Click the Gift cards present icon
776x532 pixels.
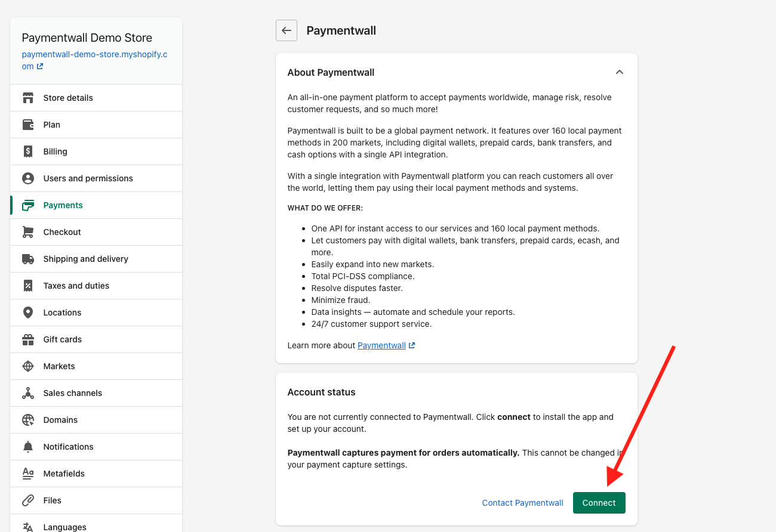click(x=28, y=339)
